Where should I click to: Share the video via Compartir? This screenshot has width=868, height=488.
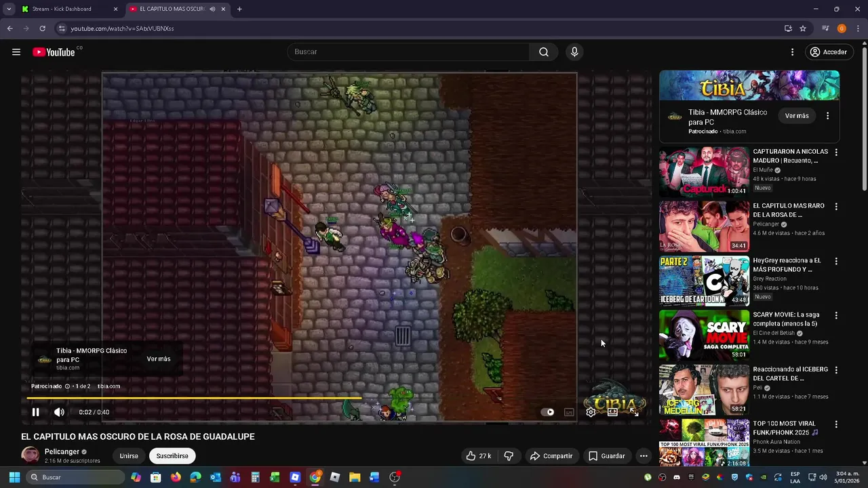tap(551, 456)
